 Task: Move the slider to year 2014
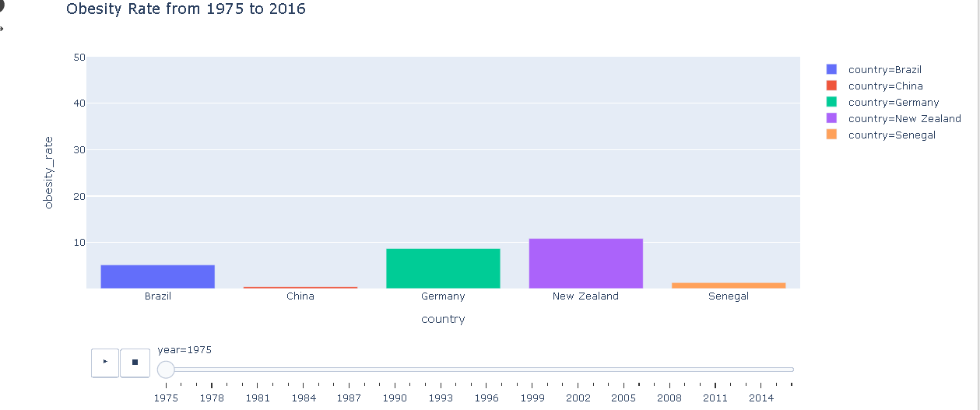tap(761, 370)
